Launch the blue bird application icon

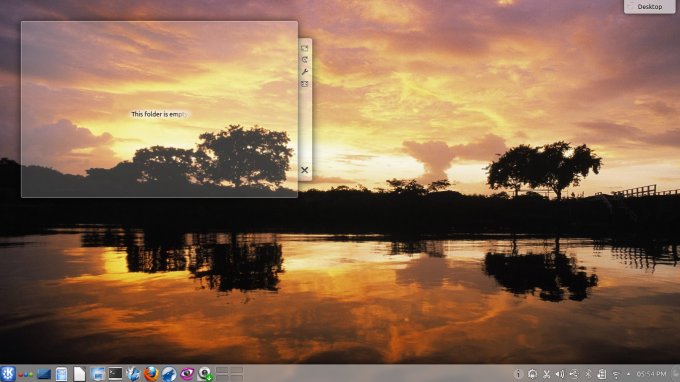point(133,374)
